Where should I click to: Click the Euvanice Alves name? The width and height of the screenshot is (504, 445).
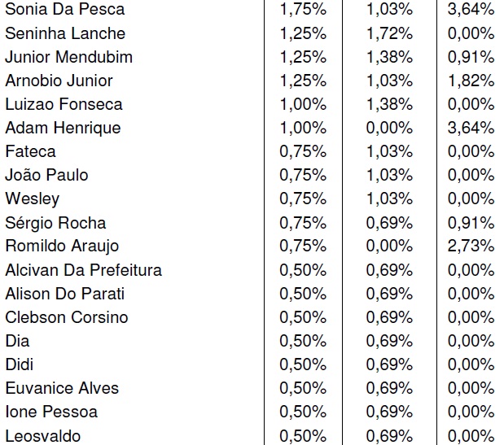(x=62, y=388)
